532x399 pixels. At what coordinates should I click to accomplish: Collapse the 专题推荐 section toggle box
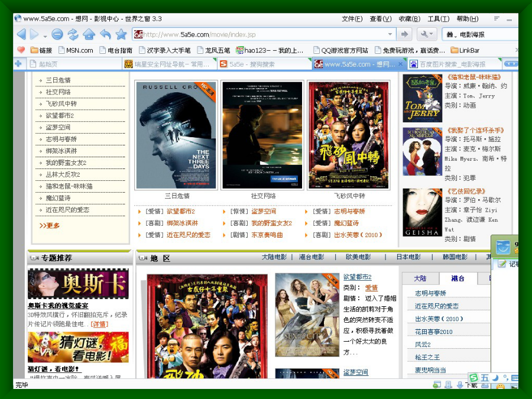[34, 258]
